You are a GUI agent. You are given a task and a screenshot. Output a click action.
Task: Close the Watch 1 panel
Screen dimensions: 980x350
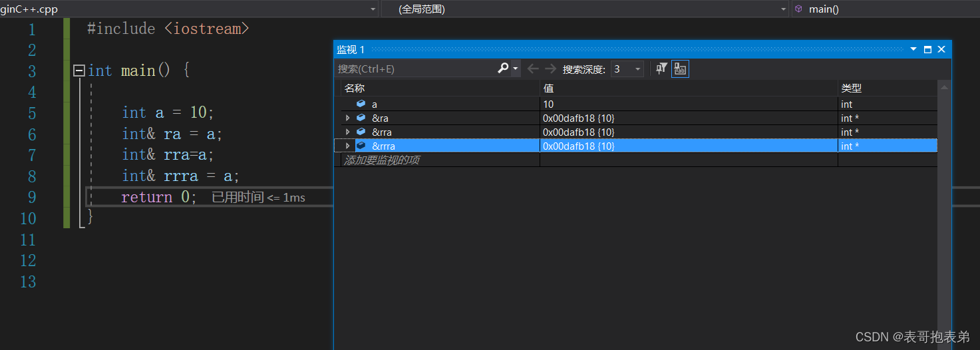point(941,49)
